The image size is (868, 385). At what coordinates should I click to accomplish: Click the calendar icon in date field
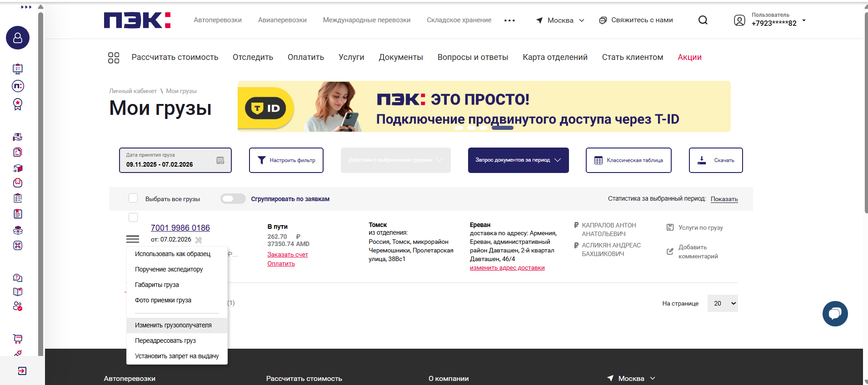click(x=220, y=160)
